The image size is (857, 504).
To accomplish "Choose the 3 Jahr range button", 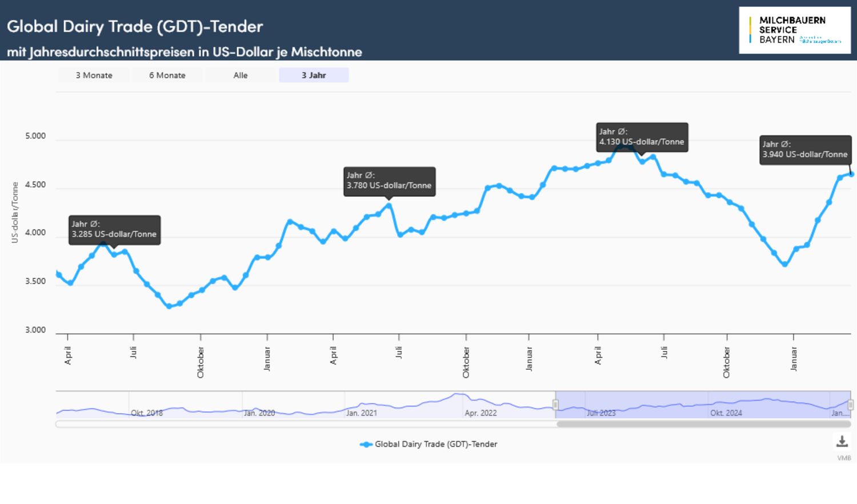I will pos(314,75).
